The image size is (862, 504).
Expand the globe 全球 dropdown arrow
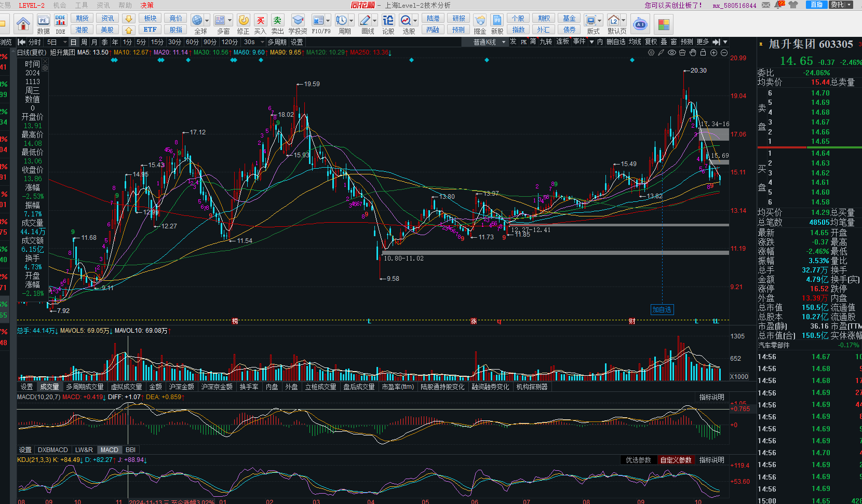coord(207,21)
